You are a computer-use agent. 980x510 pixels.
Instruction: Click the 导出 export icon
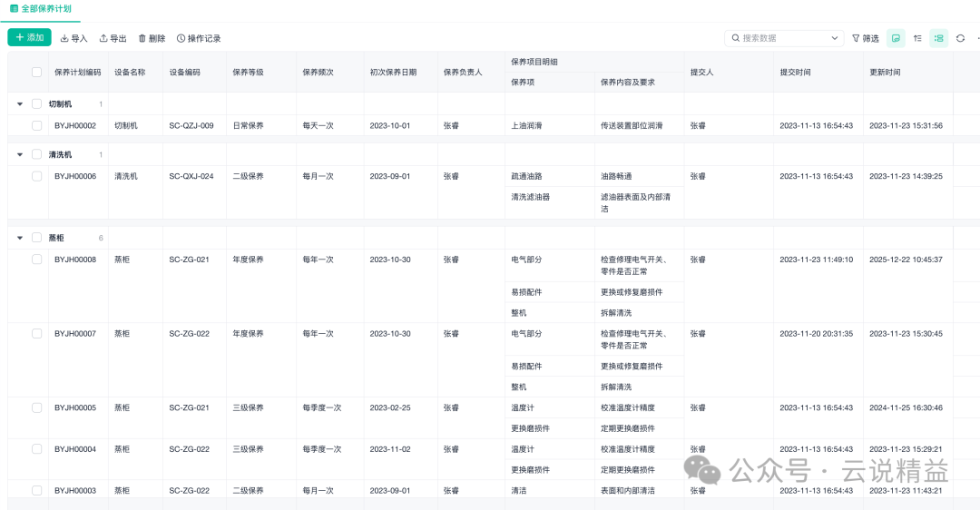click(103, 38)
